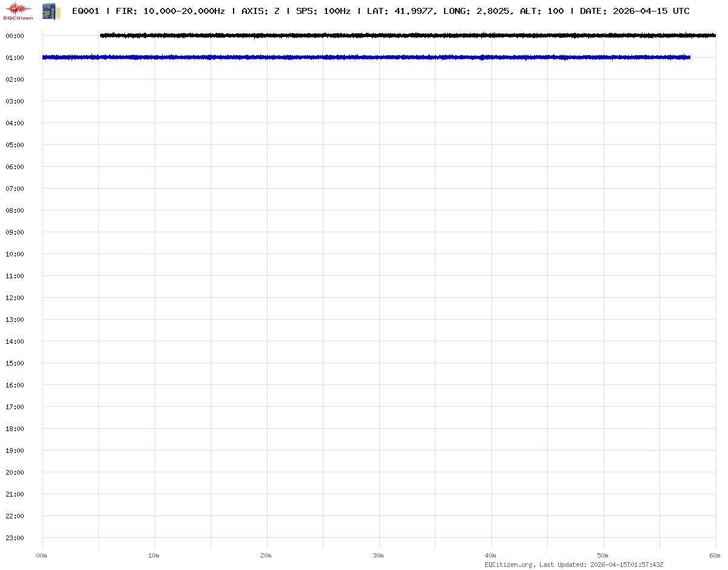Click the EQCitizen red waveform logo
The image size is (728, 570).
[x=18, y=10]
